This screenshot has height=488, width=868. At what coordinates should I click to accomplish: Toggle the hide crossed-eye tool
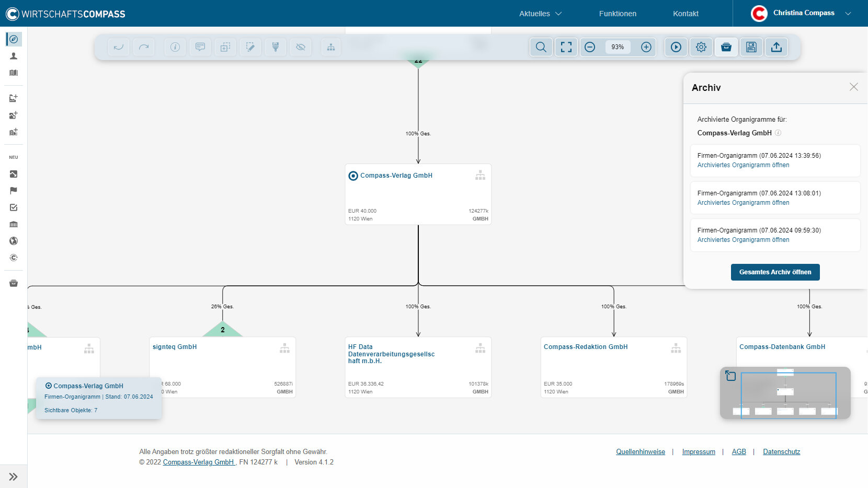tap(301, 47)
